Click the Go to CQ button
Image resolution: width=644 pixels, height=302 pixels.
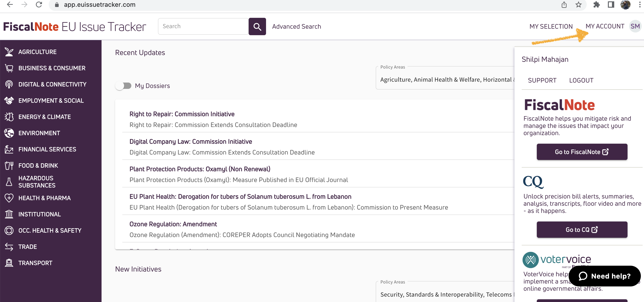coord(582,230)
